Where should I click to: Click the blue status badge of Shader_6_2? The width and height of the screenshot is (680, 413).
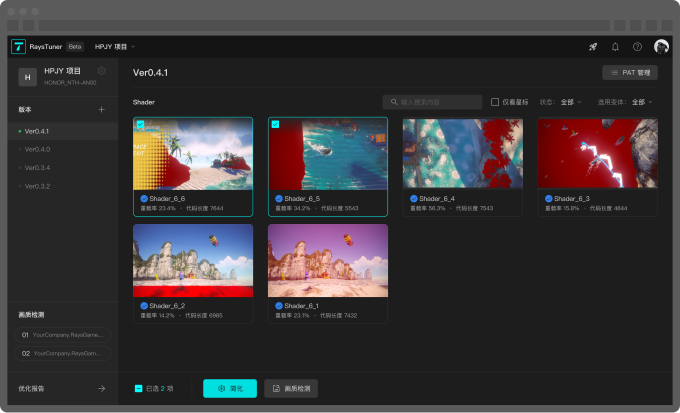144,306
